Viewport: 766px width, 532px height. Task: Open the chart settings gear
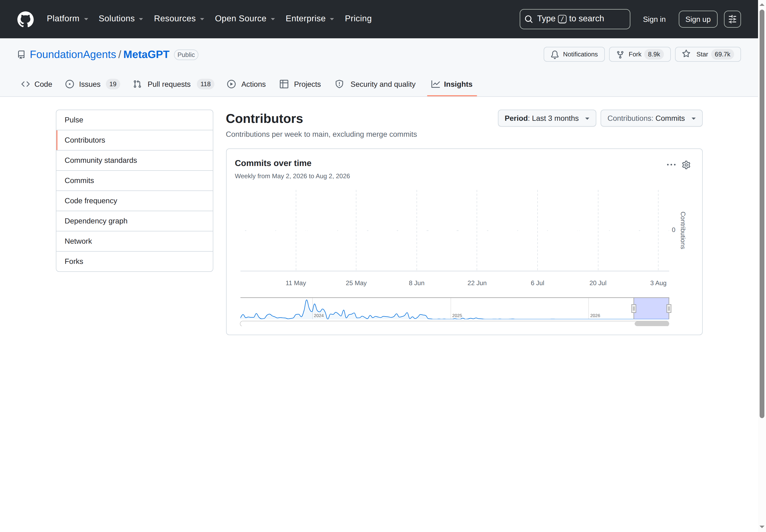click(x=686, y=165)
